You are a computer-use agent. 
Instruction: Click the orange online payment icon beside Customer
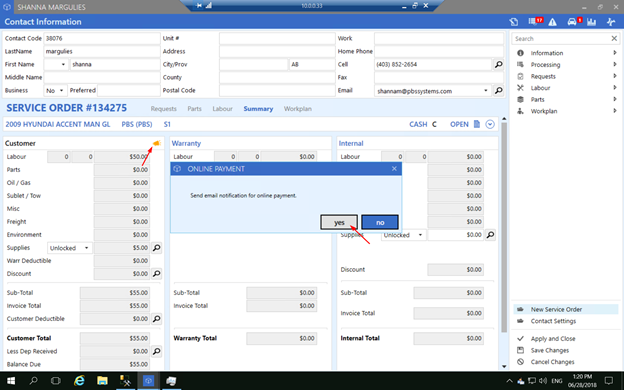click(156, 143)
